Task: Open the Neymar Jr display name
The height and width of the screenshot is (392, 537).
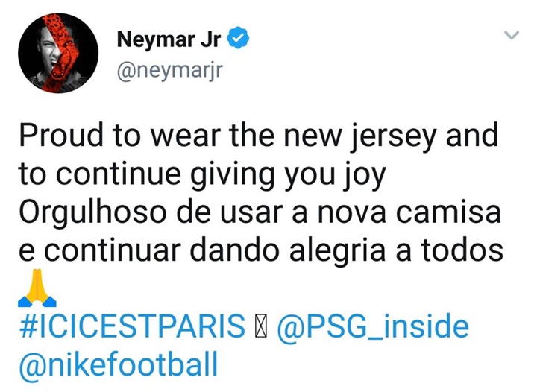Action: 169,39
